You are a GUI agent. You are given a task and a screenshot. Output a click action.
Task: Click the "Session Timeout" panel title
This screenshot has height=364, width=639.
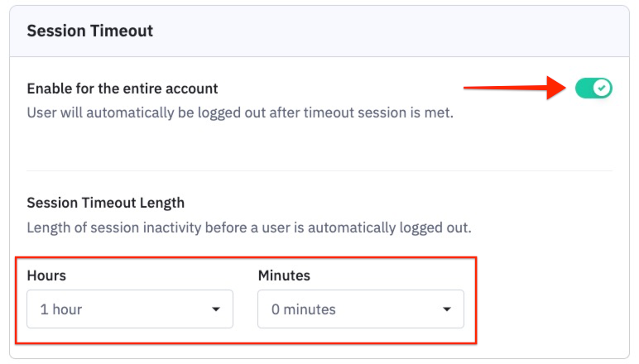point(89,31)
